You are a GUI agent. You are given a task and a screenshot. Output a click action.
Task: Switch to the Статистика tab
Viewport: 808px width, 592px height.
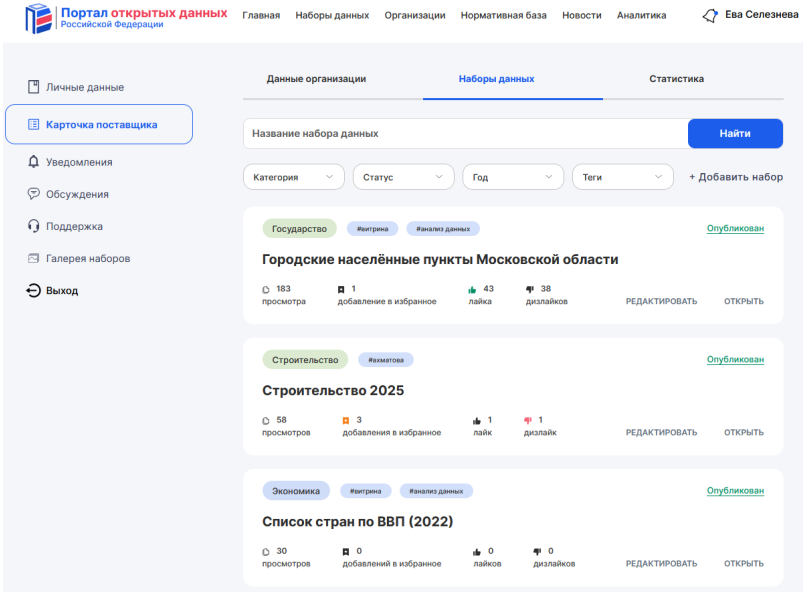tap(676, 79)
